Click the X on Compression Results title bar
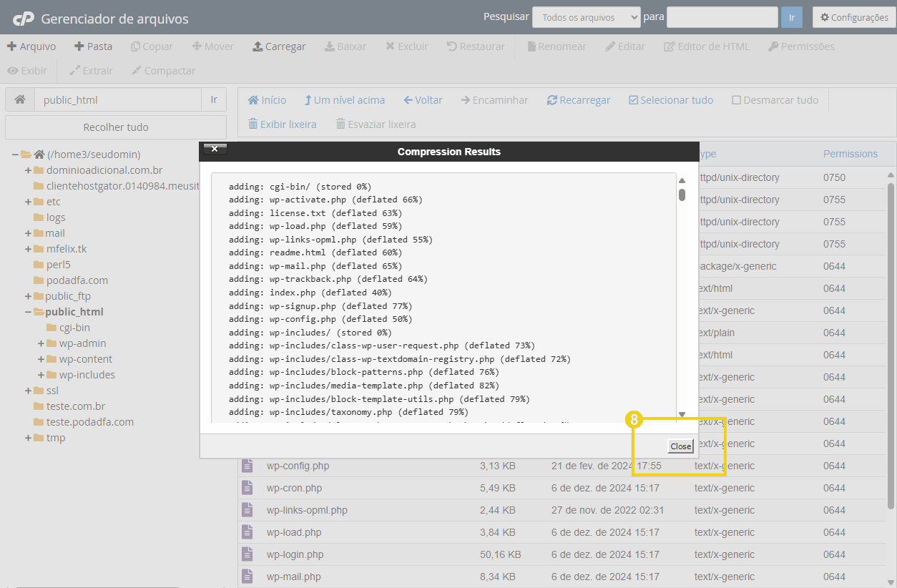 [215, 149]
